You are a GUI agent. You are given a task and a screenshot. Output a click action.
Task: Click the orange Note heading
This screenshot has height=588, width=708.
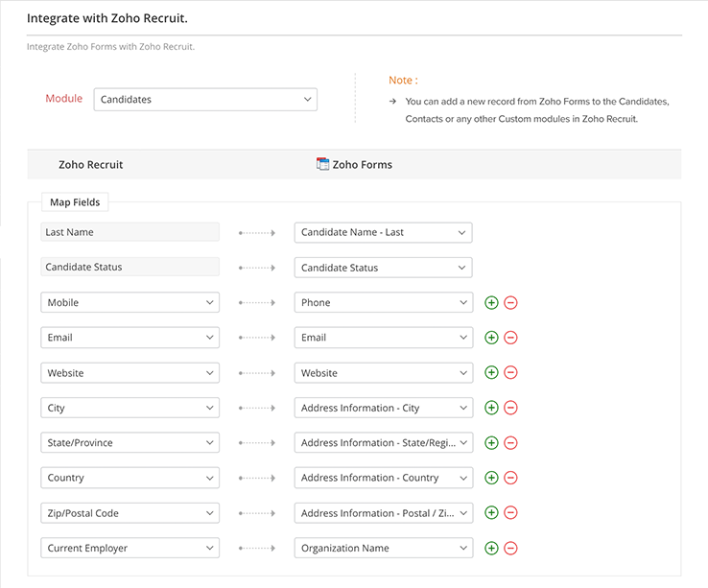point(403,81)
